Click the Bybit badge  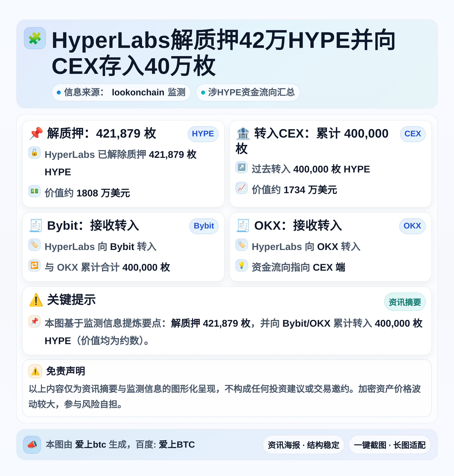(204, 226)
